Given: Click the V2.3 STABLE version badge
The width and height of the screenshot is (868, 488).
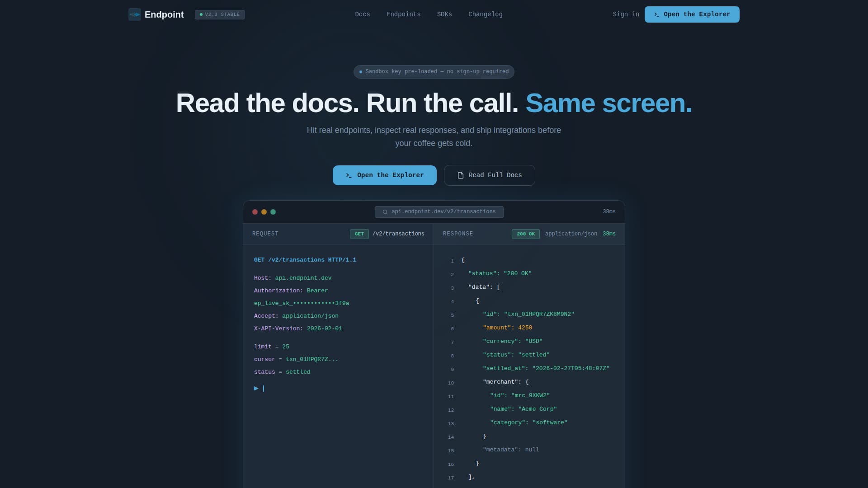Looking at the screenshot, I should 220,14.
